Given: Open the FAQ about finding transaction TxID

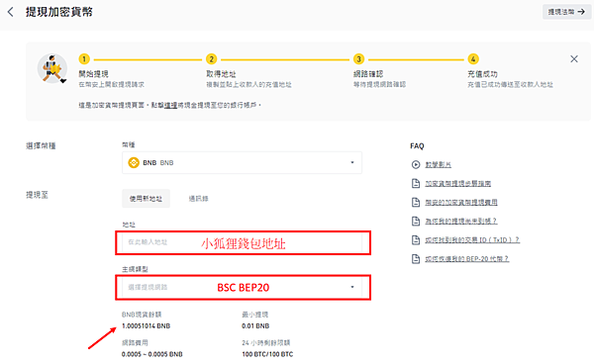Looking at the screenshot, I should 472,240.
